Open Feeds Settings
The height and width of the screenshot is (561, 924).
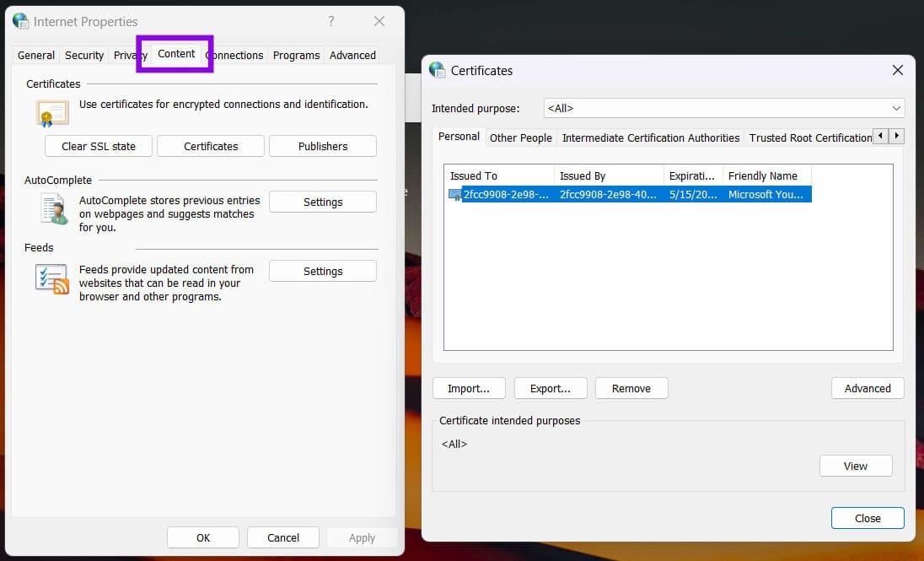[x=322, y=272]
